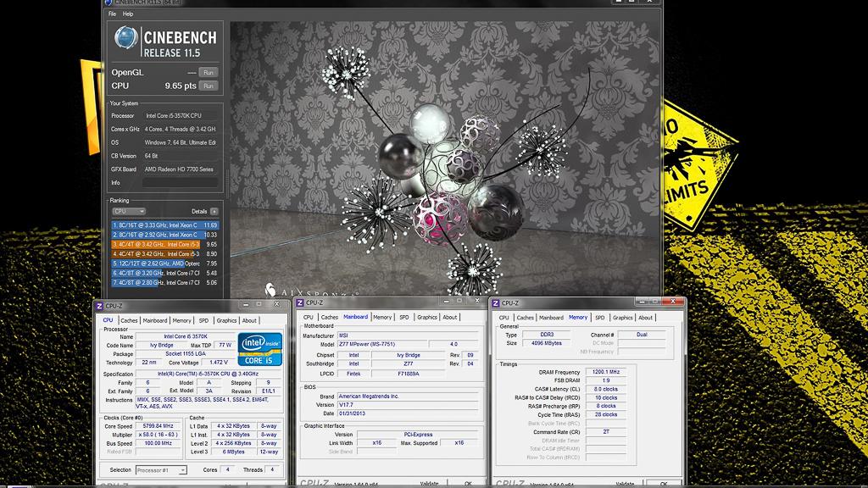Image resolution: width=868 pixels, height=488 pixels.
Task: Click the rendered Cinebench scene image
Action: point(445,158)
